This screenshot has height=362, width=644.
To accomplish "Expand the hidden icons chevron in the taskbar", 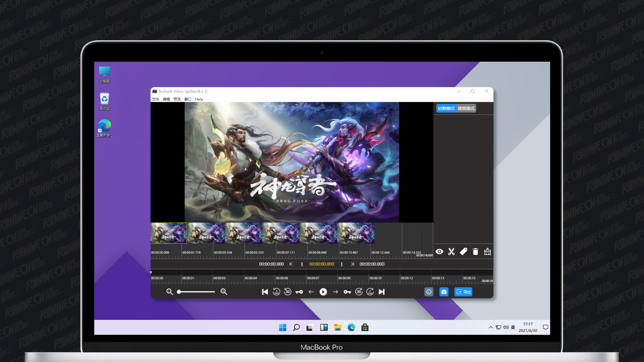I will pyautogui.click(x=491, y=327).
